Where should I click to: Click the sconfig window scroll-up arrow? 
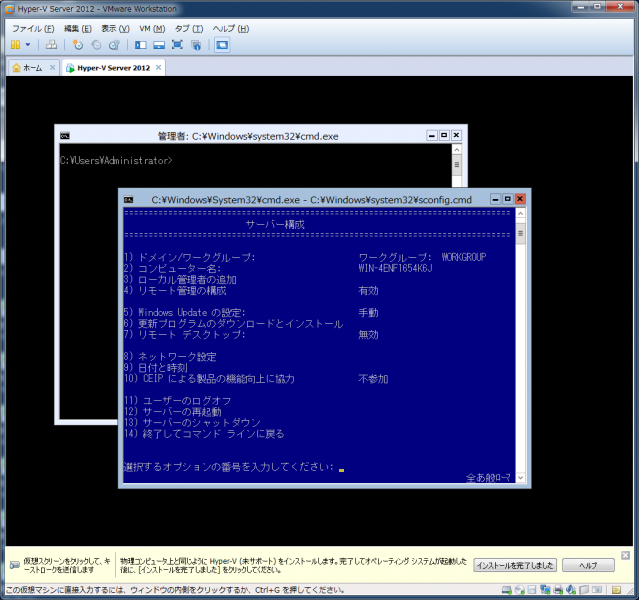click(520, 213)
